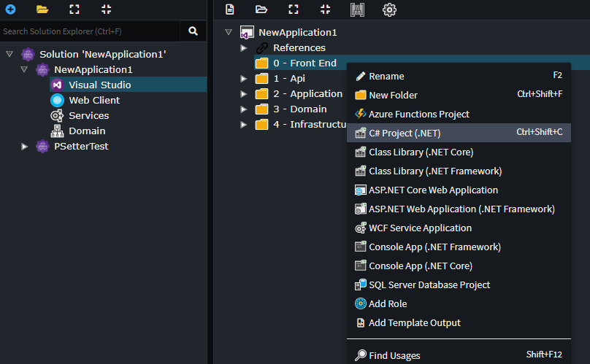This screenshot has width=590, height=364.
Task: Select the 2 - Application folder label
Action: pos(308,93)
